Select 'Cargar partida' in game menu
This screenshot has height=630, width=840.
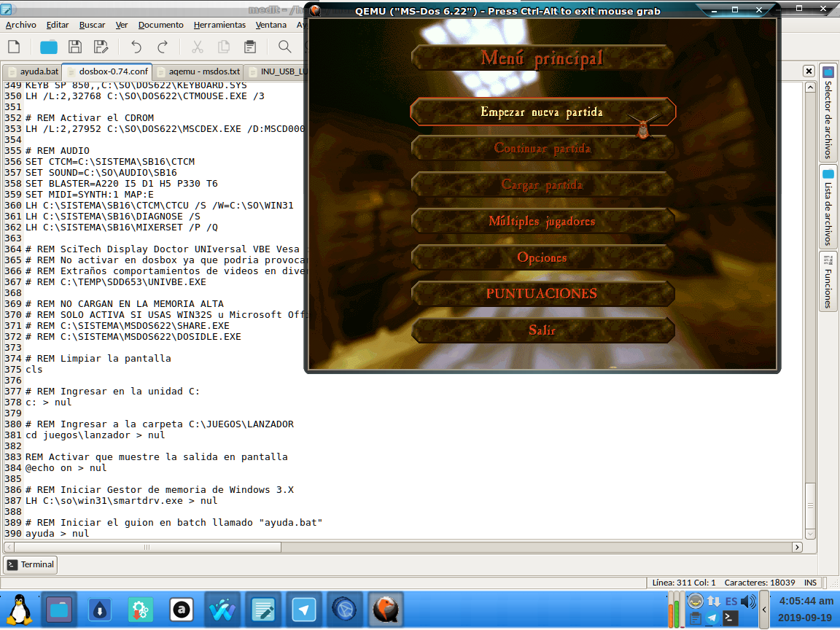click(x=542, y=184)
